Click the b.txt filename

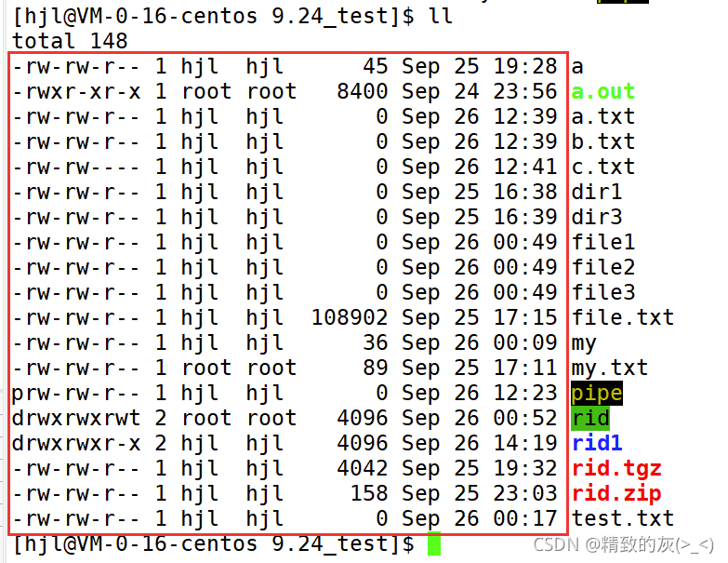602,141
